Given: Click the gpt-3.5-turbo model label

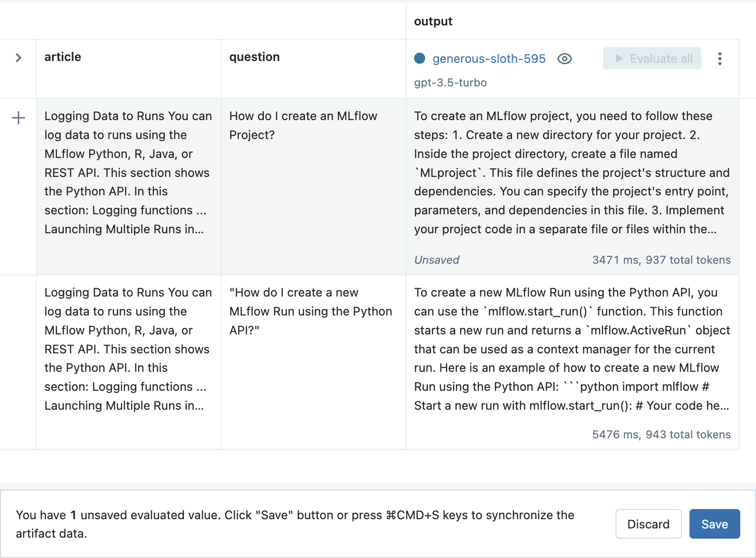Looking at the screenshot, I should (x=450, y=83).
